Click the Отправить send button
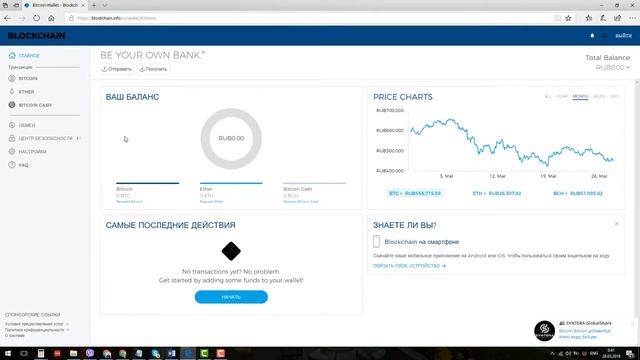The height and width of the screenshot is (360, 640). [x=117, y=69]
